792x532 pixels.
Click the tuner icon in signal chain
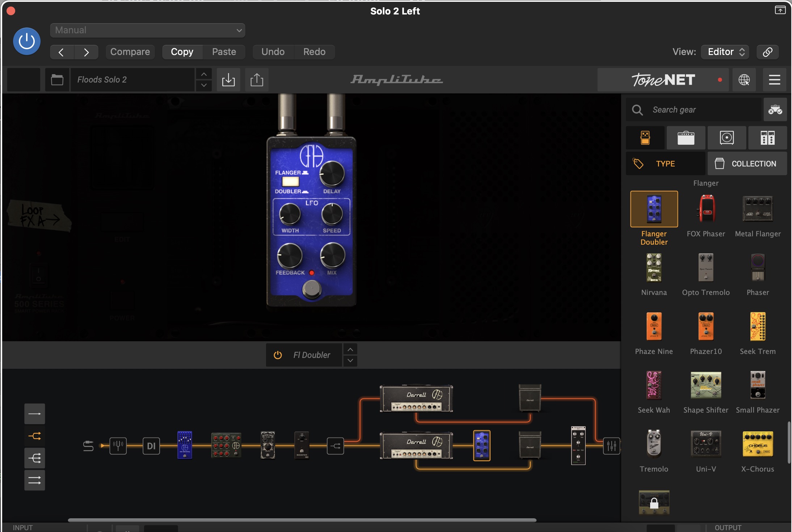tap(118, 446)
